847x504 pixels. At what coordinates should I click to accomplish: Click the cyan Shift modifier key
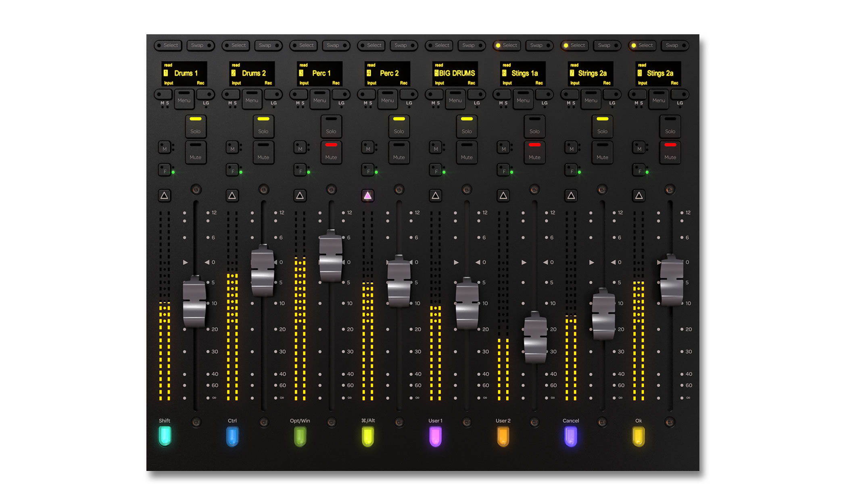[x=165, y=436]
